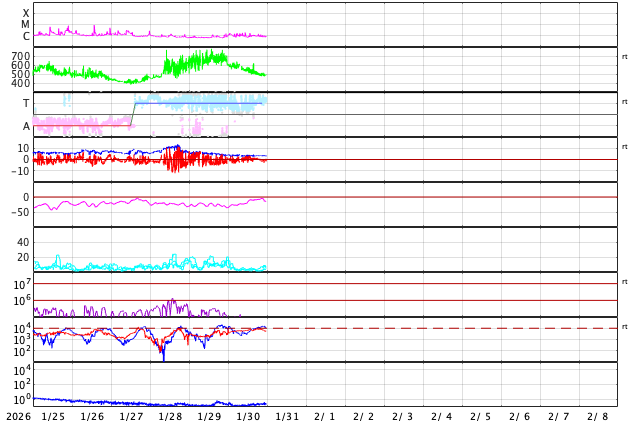Image resolution: width=634 pixels, height=424 pixels.
Task: Select the 2/ 1 date tick label
Action: click(x=325, y=416)
